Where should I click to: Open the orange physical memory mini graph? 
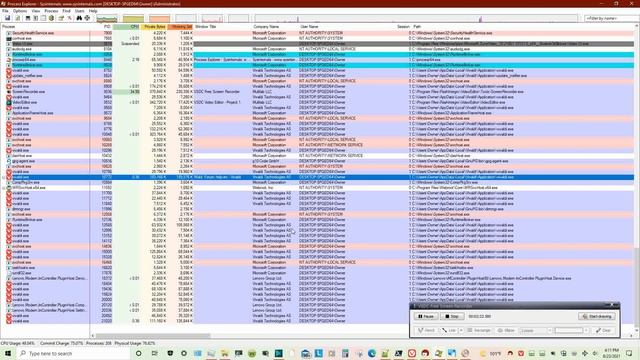pyautogui.click(x=160, y=18)
